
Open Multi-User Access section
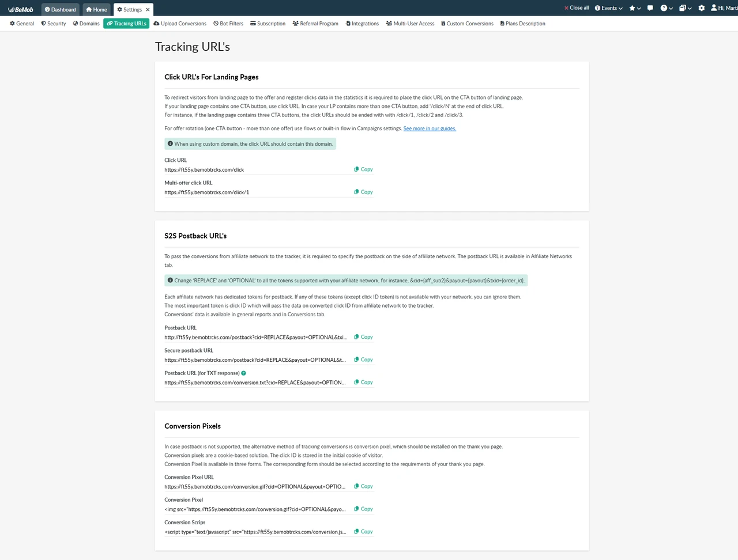[411, 24]
